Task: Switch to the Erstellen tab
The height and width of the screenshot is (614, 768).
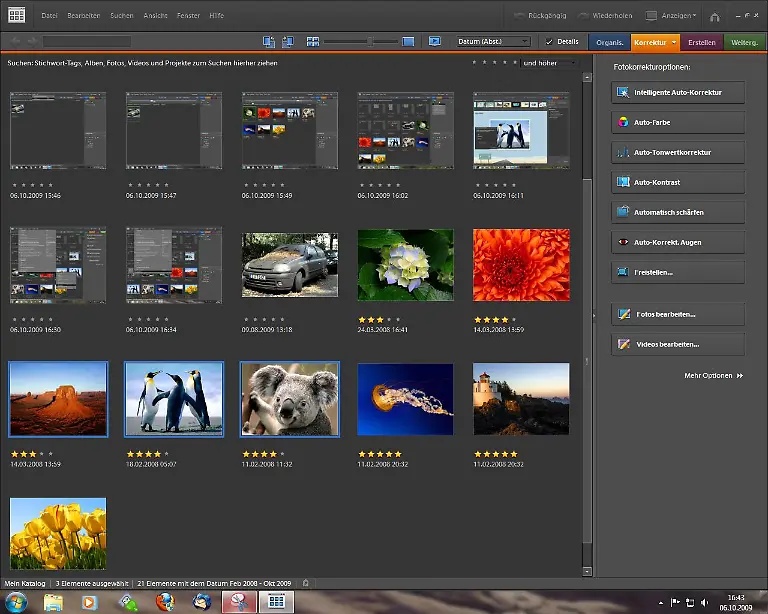Action: click(702, 42)
